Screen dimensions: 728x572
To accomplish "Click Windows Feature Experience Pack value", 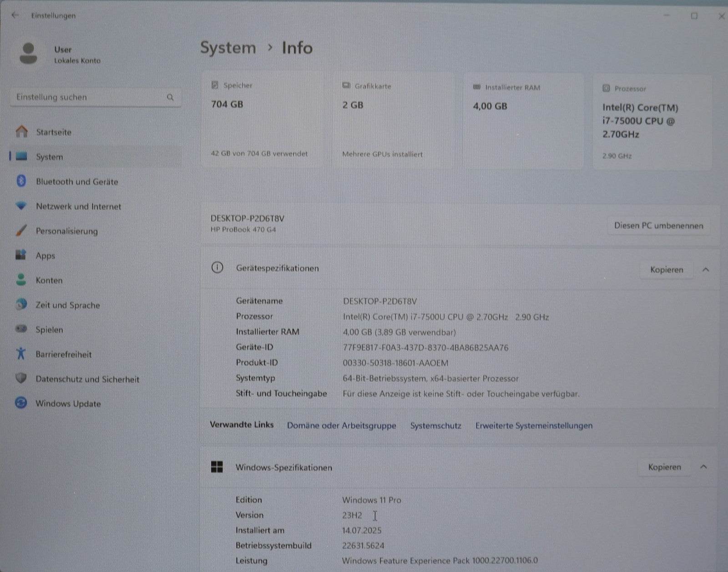I will [440, 560].
